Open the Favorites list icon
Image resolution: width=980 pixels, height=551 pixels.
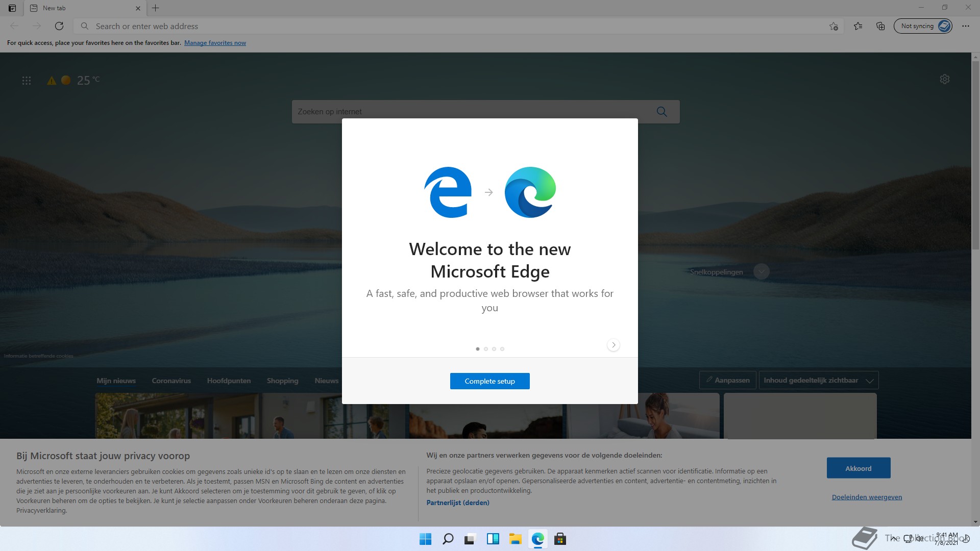pyautogui.click(x=858, y=26)
